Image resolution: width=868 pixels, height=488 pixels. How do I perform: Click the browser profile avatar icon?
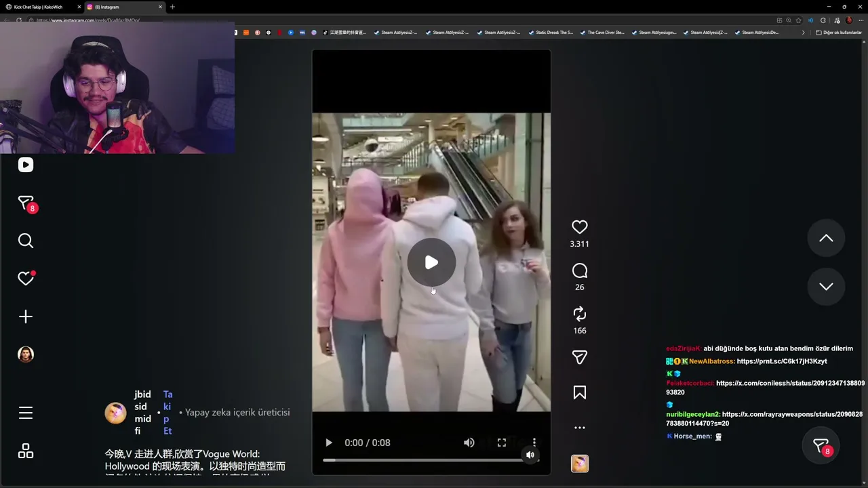[848, 20]
